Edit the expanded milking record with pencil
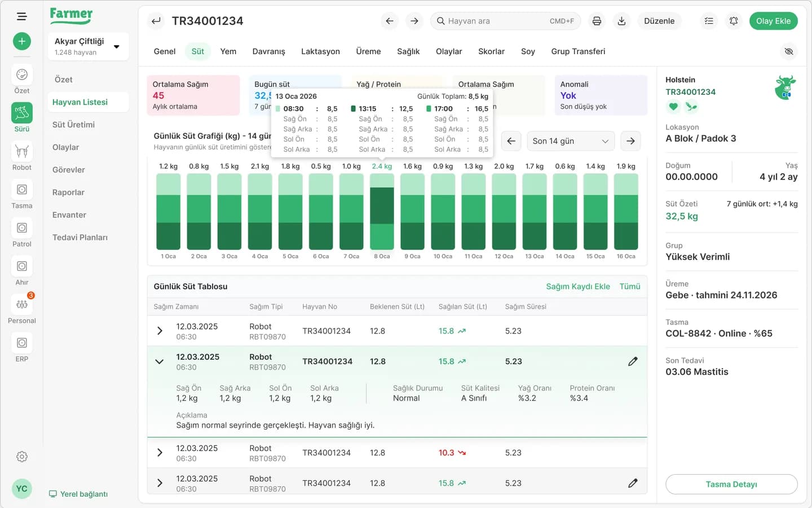 [x=633, y=361]
